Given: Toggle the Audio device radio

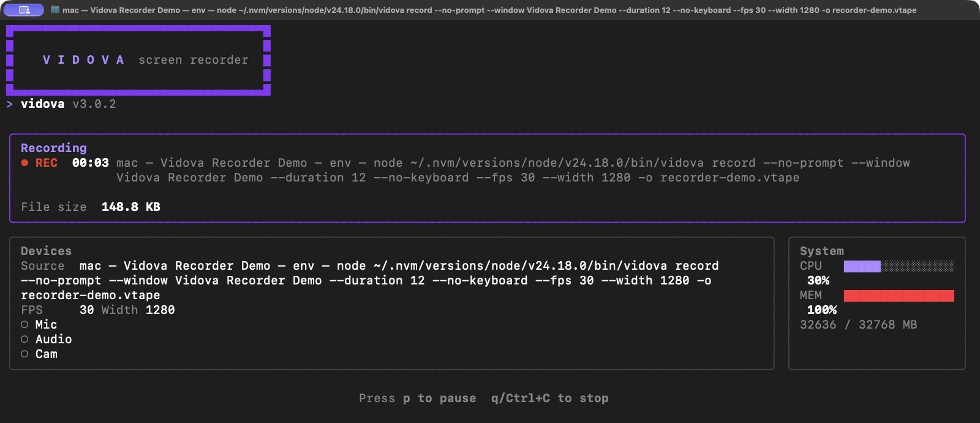Looking at the screenshot, I should [x=24, y=340].
